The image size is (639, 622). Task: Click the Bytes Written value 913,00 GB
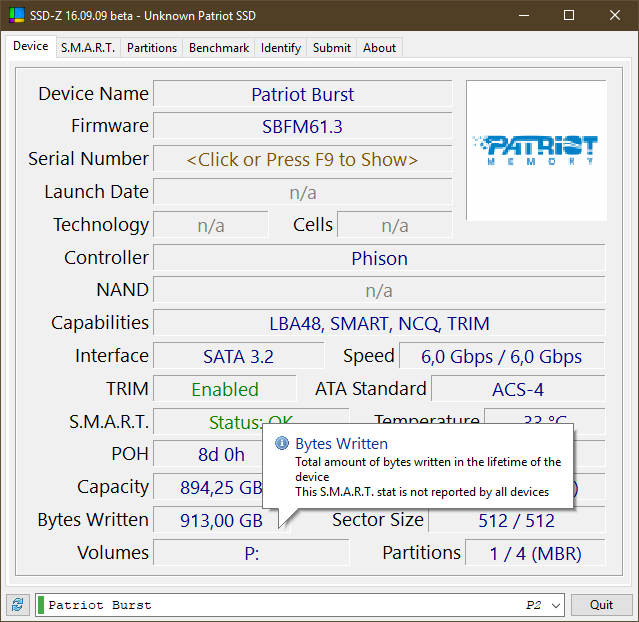(x=221, y=520)
